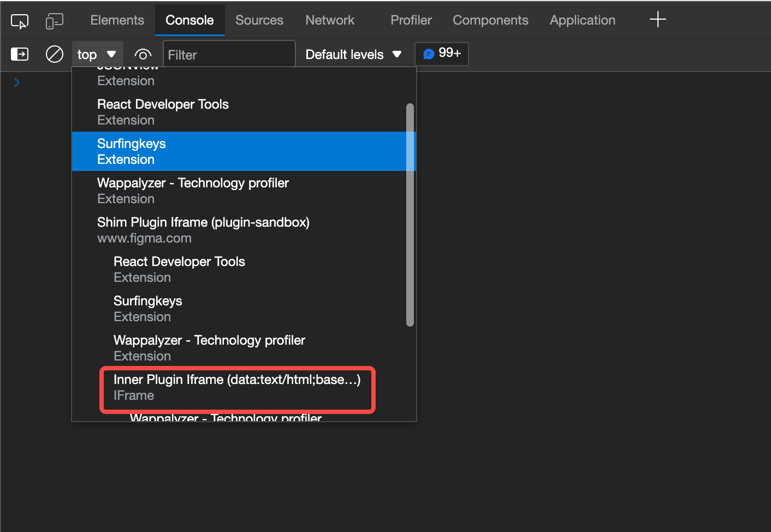Toggle device emulation toolbar icon
The height and width of the screenshot is (532, 771).
click(55, 21)
